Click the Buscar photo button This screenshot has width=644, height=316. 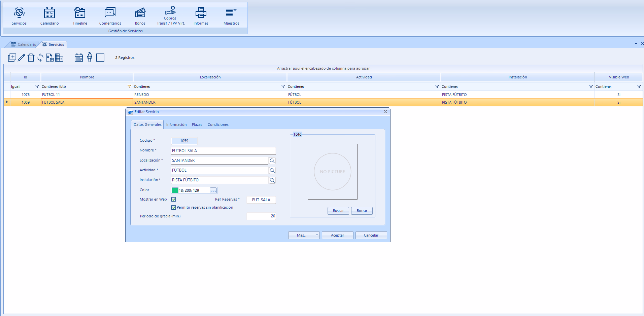click(338, 211)
